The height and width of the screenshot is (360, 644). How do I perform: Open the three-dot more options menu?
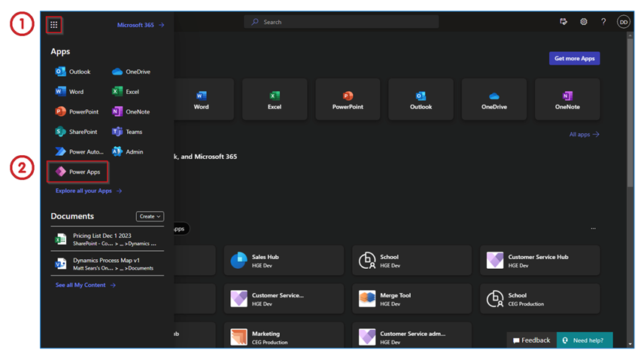(x=593, y=228)
